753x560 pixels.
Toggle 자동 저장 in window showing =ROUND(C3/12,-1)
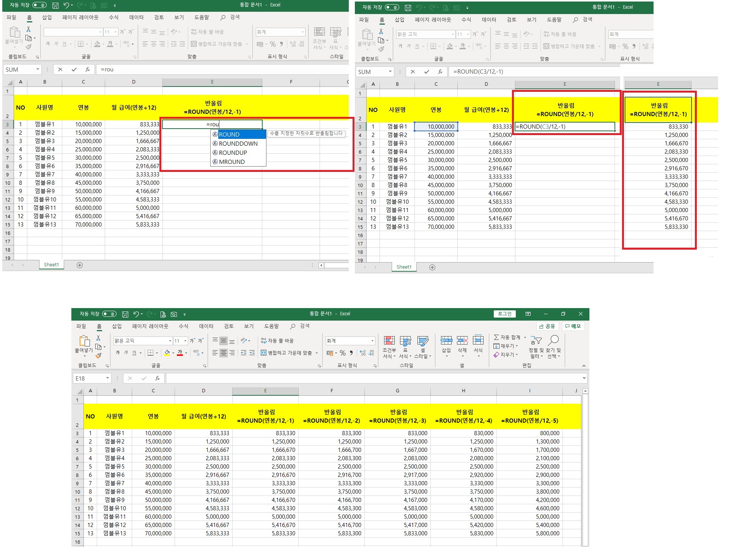pos(392,7)
